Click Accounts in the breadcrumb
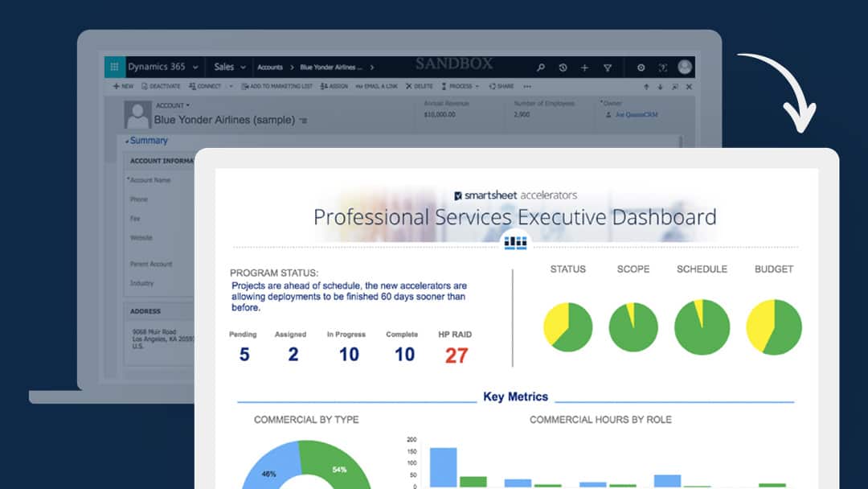Viewport: 868px width, 489px height. click(x=270, y=68)
